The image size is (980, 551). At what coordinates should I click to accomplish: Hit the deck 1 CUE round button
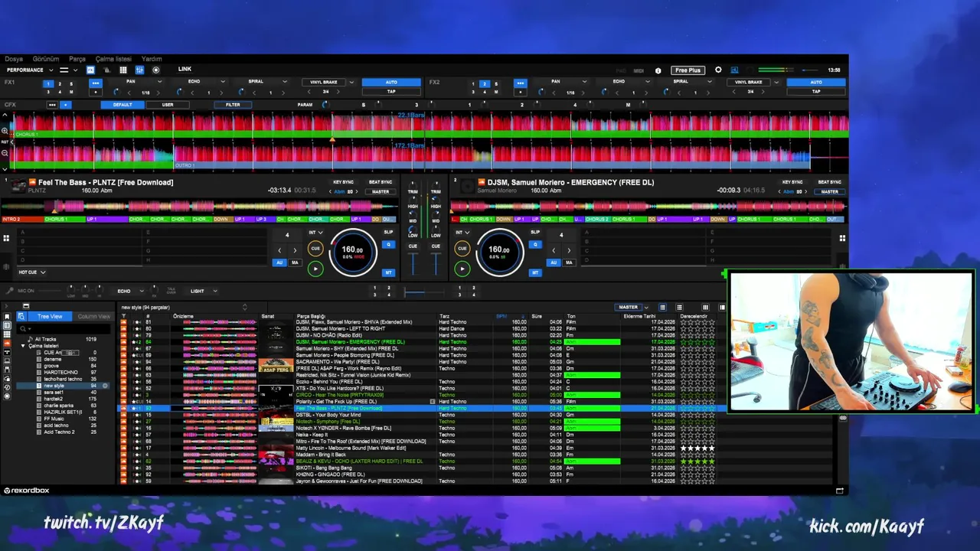click(x=315, y=248)
